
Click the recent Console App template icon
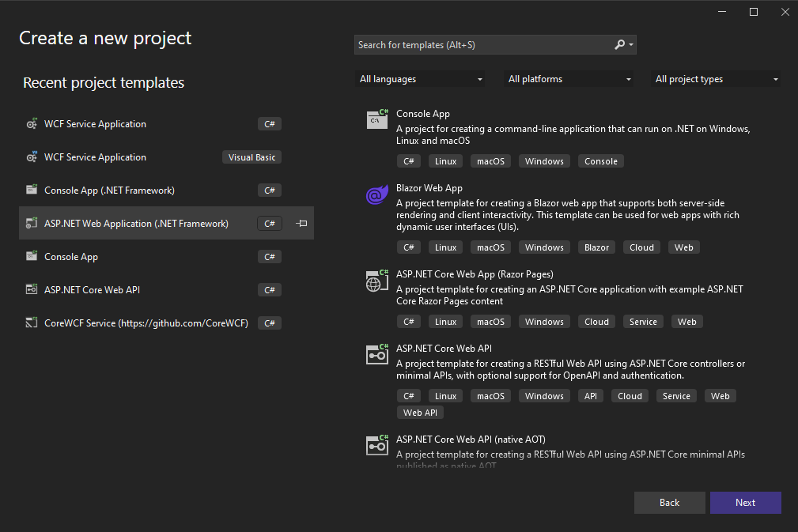click(x=32, y=256)
